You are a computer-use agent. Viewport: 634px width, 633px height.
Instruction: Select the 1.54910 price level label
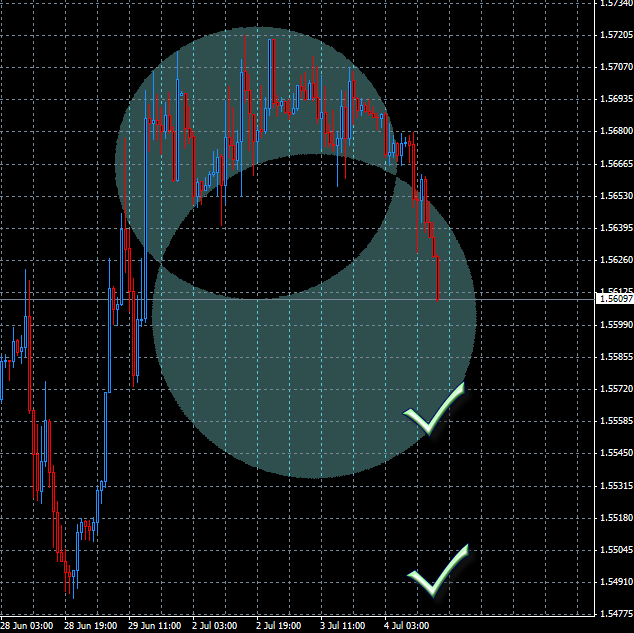616,581
